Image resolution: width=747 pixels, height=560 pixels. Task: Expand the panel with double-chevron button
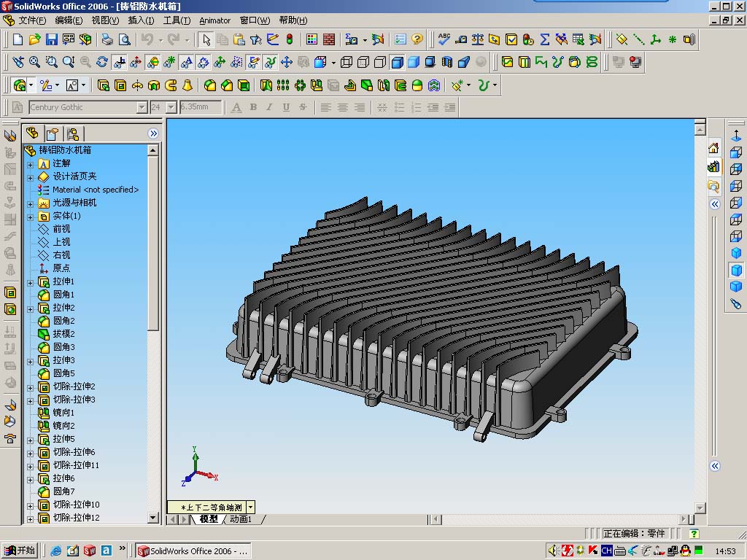[153, 133]
